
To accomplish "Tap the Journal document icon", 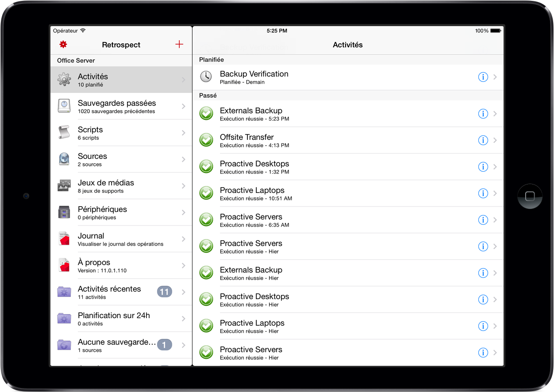I will coord(64,239).
